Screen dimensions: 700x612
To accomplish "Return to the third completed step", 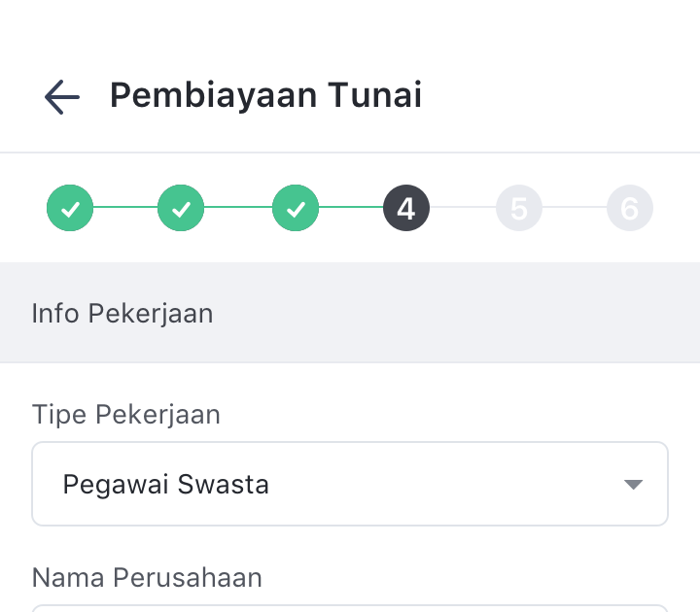I will 296,208.
